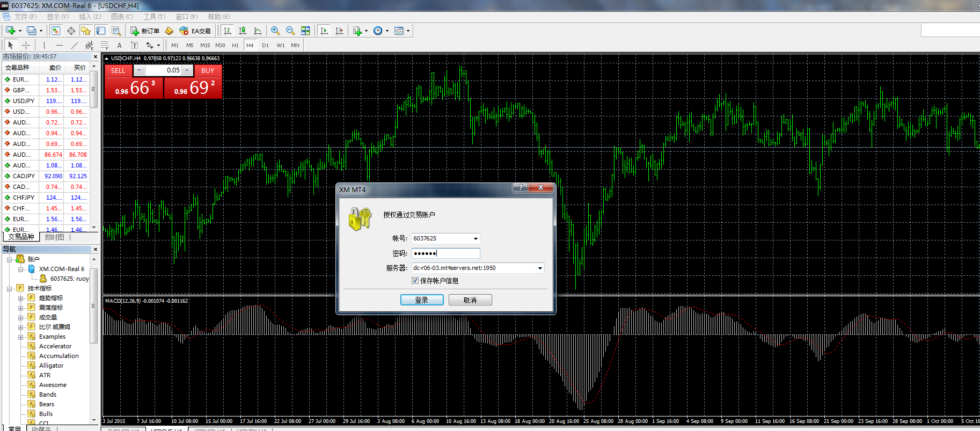Viewport: 980px width, 431px height.
Task: Expand the 震荡指标 tree node
Action: [20, 308]
